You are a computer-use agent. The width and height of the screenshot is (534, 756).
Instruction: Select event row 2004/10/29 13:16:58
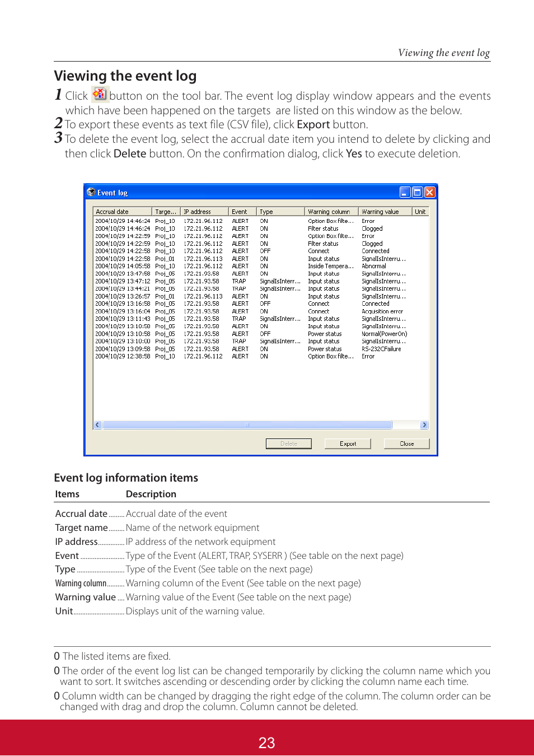click(261, 304)
